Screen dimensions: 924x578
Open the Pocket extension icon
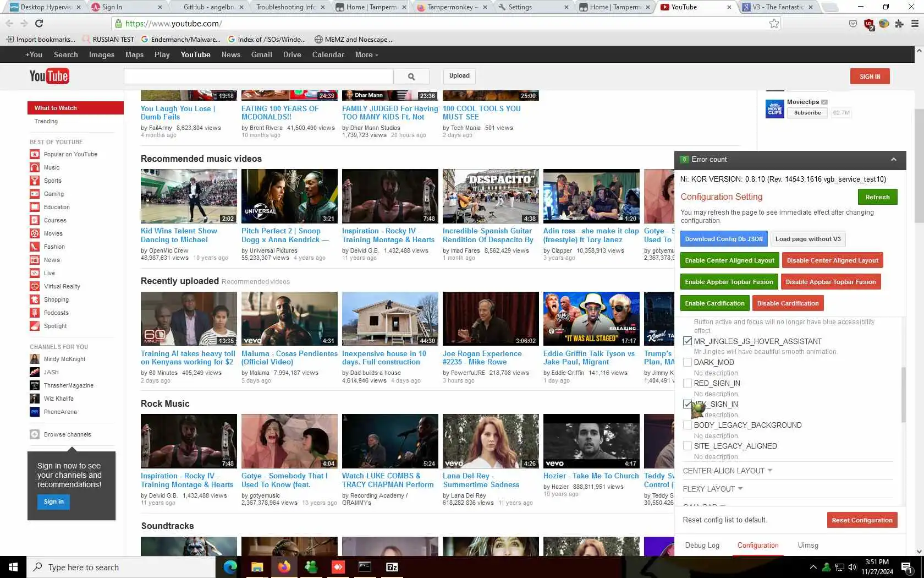click(853, 24)
